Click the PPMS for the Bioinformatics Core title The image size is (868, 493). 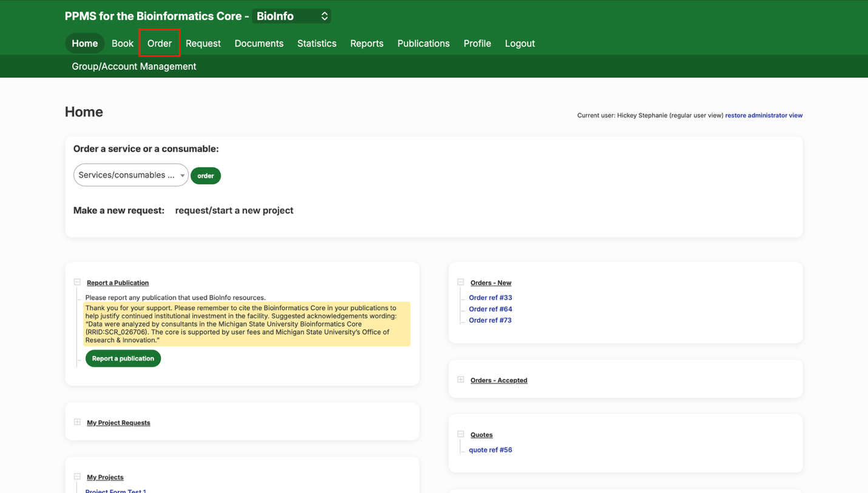coord(157,16)
